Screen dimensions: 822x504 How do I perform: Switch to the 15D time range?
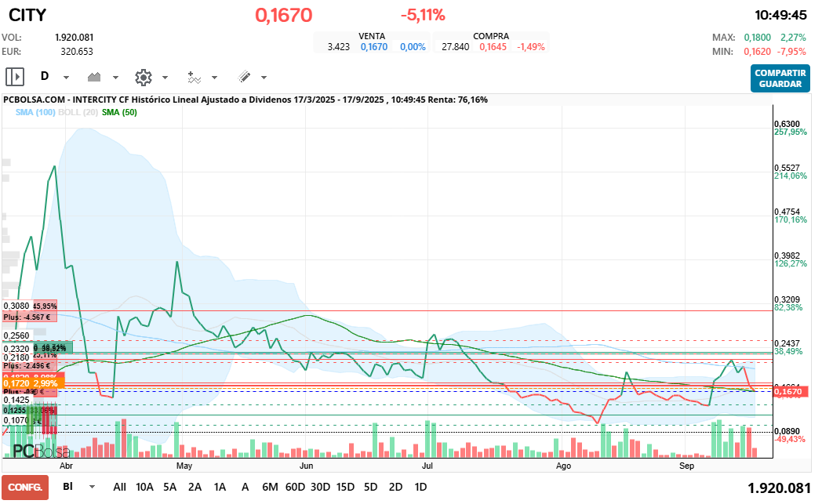[x=345, y=488]
